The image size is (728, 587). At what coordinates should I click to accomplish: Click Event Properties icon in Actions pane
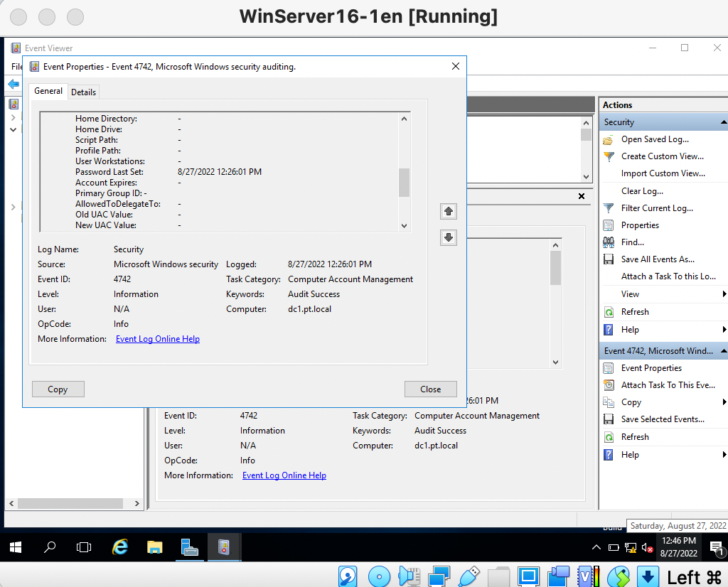pos(609,368)
